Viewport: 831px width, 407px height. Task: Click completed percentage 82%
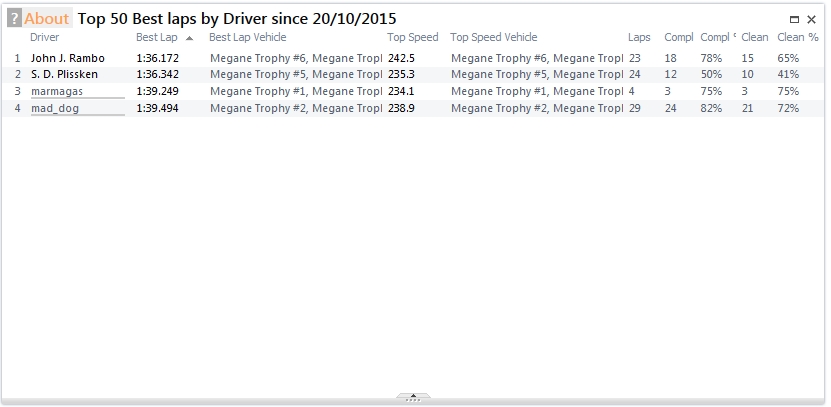coord(711,108)
